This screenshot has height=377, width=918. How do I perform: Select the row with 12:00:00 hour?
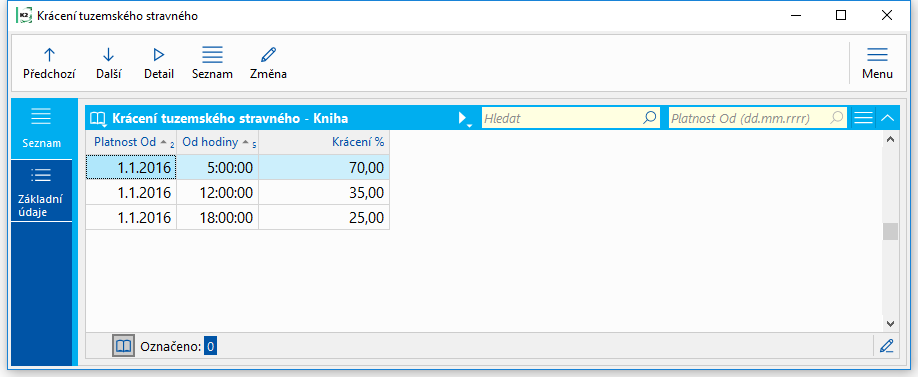coord(238,193)
